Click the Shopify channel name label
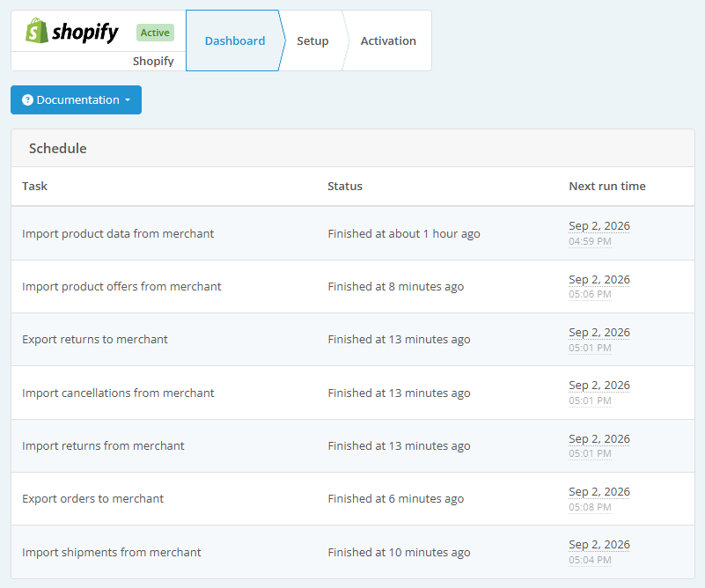 point(153,61)
